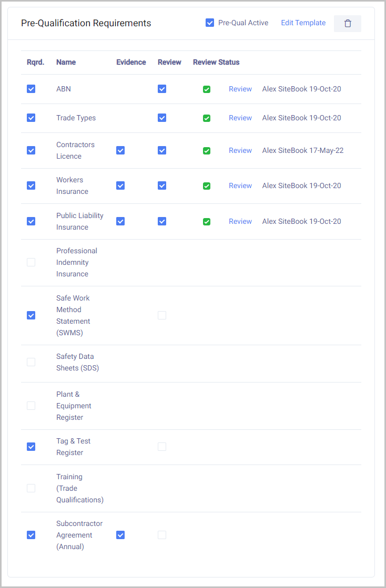Click green status icon for Public Liability Insurance
This screenshot has height=588, width=386.
[207, 222]
